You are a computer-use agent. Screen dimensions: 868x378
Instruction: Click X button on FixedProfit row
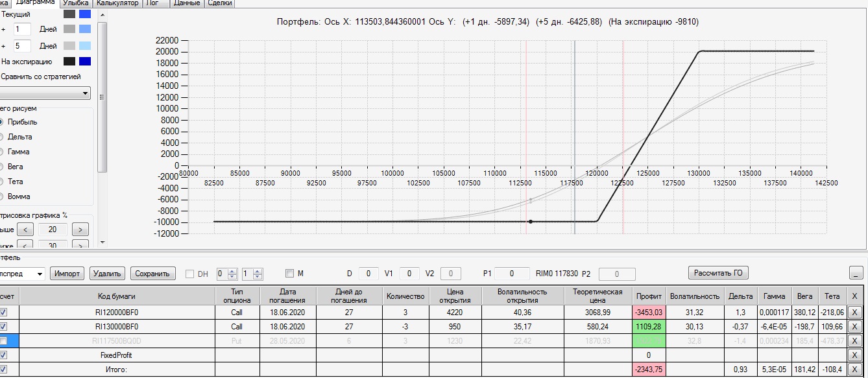[x=855, y=355]
